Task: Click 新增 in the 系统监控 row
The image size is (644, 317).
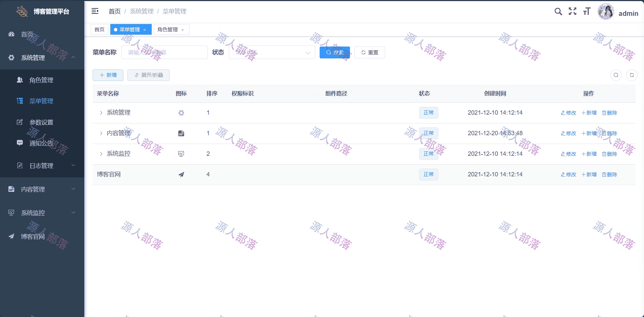Action: click(589, 154)
